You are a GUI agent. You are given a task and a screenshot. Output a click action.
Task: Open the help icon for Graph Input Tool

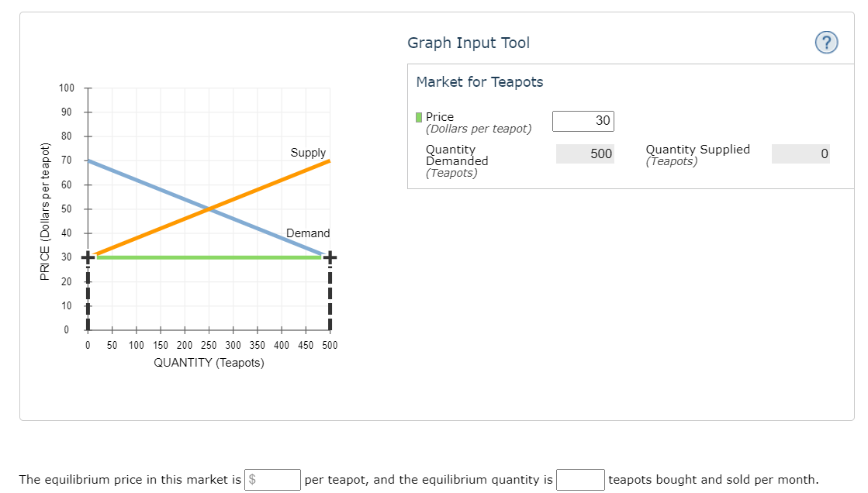click(x=826, y=43)
